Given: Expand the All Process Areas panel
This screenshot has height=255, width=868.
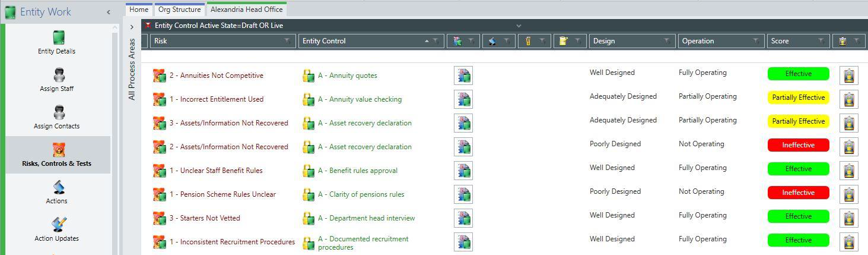Looking at the screenshot, I should pyautogui.click(x=132, y=27).
